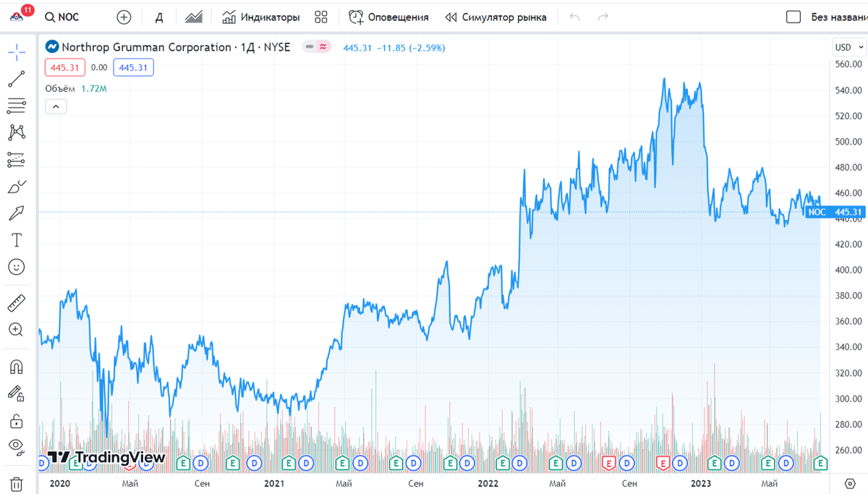
Task: Click the red 445.31 sell price box
Action: [x=65, y=67]
